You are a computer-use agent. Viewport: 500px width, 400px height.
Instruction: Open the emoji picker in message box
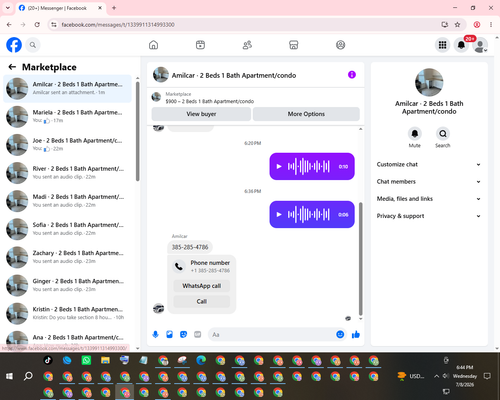[340, 334]
